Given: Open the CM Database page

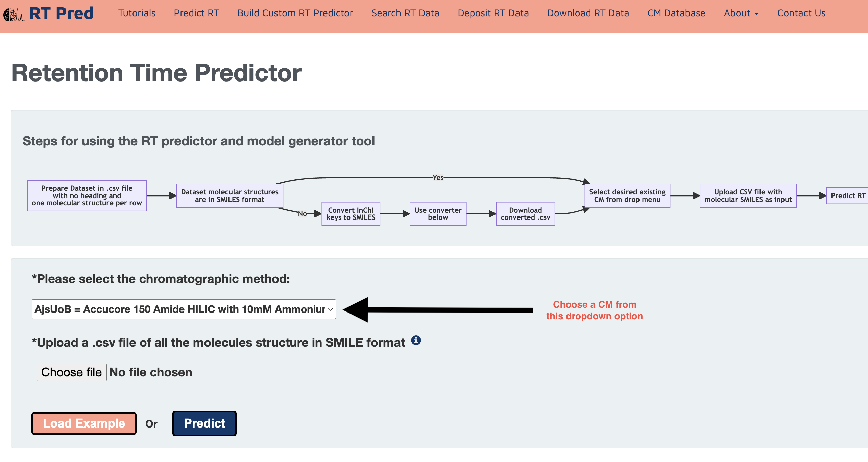Looking at the screenshot, I should pyautogui.click(x=676, y=13).
